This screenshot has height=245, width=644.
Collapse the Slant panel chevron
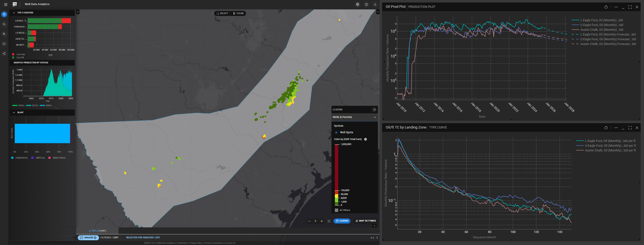(x=14, y=113)
